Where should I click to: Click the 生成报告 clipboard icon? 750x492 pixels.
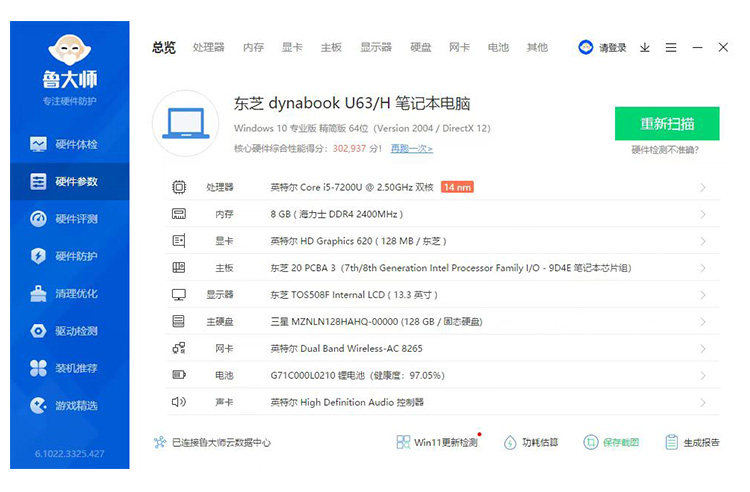(x=672, y=442)
